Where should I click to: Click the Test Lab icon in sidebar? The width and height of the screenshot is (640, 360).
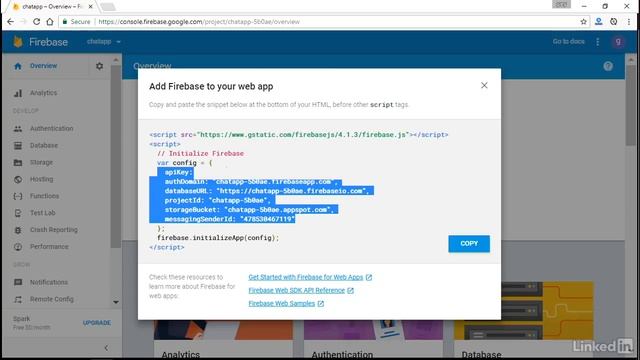point(18,213)
